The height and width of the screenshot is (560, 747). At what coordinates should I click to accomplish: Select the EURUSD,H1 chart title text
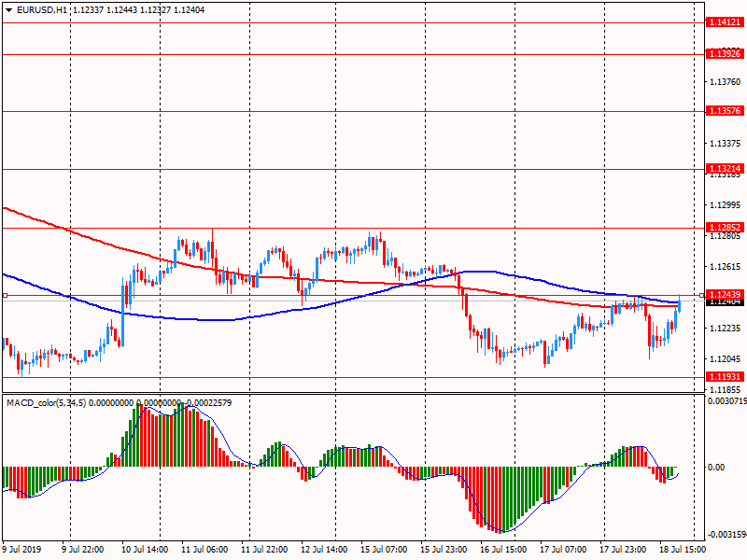click(42, 10)
